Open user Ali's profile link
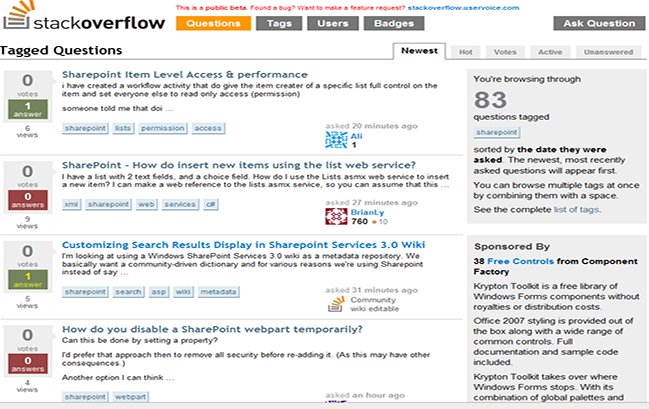This screenshot has height=409, width=649. pyautogui.click(x=356, y=136)
